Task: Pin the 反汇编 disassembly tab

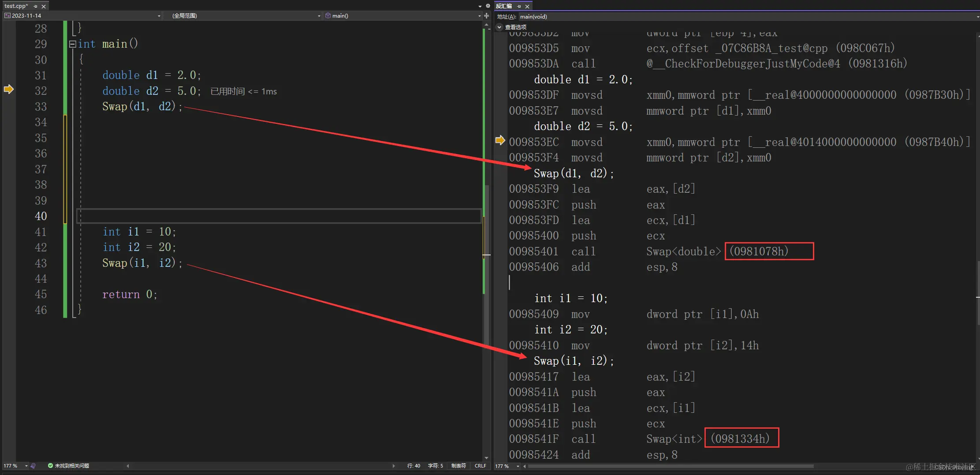Action: point(519,6)
